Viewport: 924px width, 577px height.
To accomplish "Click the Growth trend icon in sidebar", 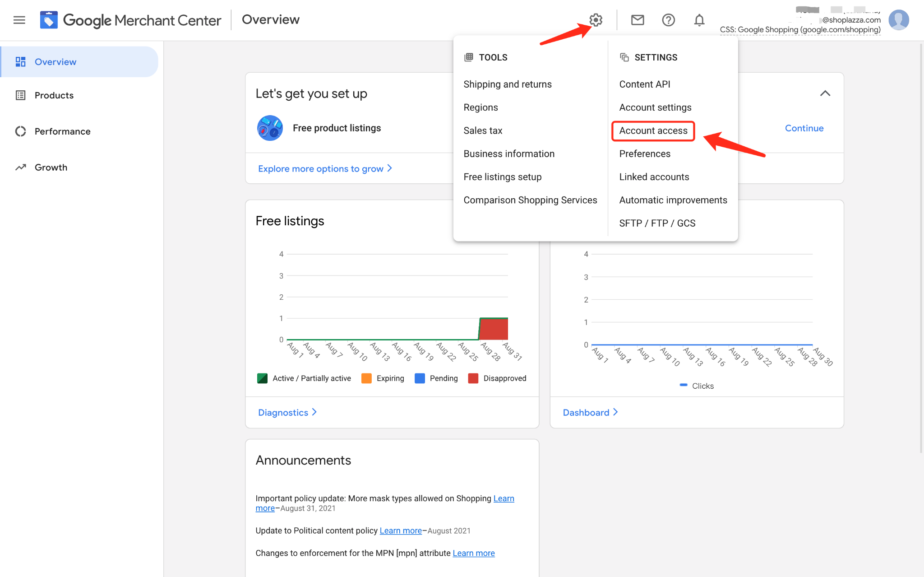I will pyautogui.click(x=21, y=168).
